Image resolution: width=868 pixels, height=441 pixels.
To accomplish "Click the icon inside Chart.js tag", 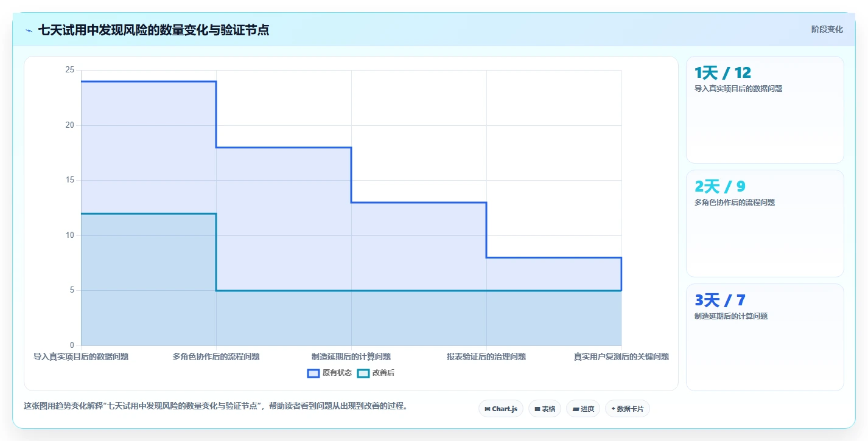I will pos(488,409).
